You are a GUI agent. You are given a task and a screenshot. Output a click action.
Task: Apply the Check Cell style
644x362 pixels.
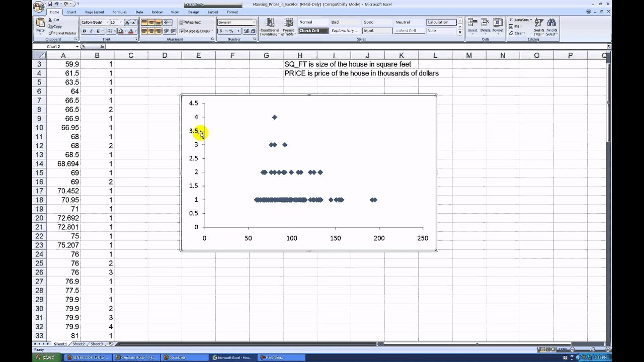coord(313,31)
